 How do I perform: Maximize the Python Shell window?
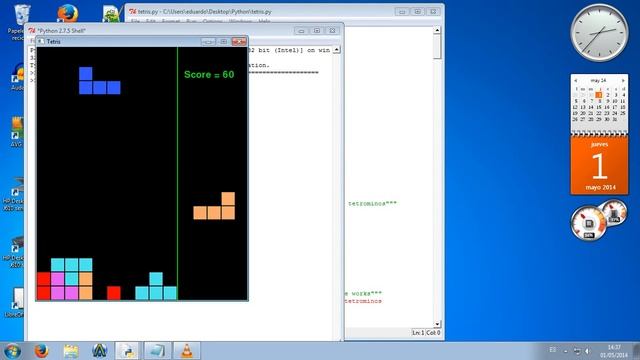click(x=317, y=31)
